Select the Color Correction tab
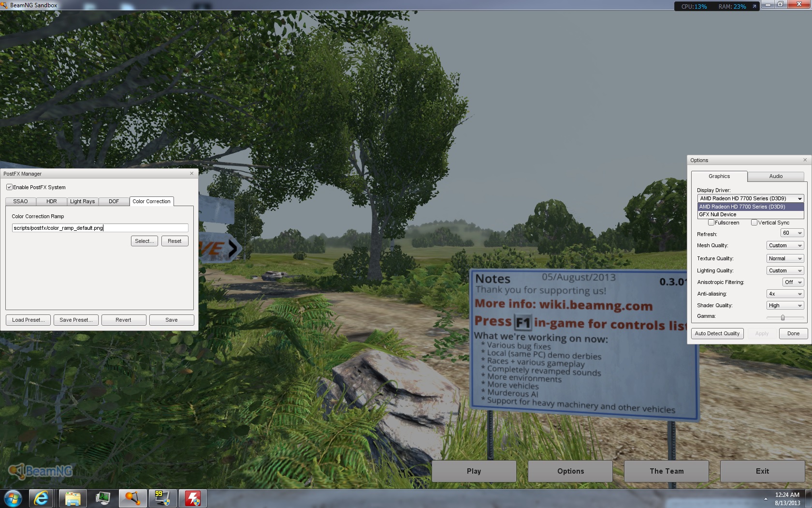The height and width of the screenshot is (508, 812). [x=151, y=201]
